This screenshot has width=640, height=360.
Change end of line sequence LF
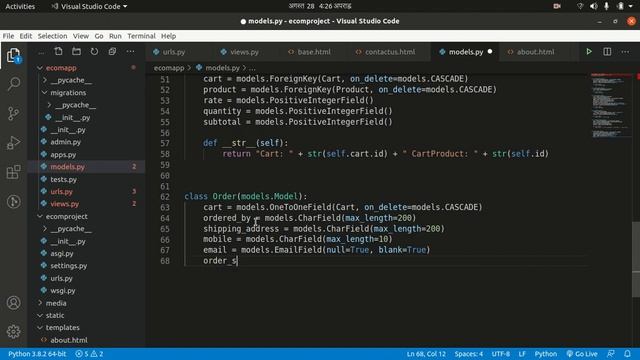click(522, 353)
